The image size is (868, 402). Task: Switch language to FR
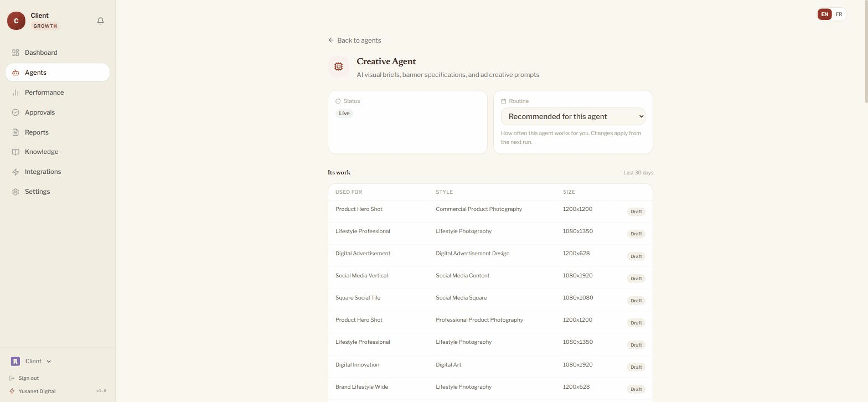click(839, 14)
